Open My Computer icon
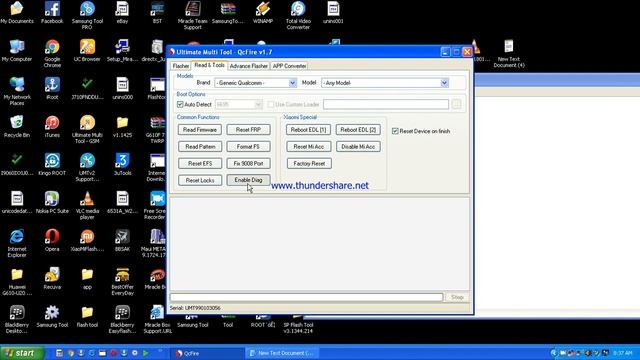 (x=17, y=50)
